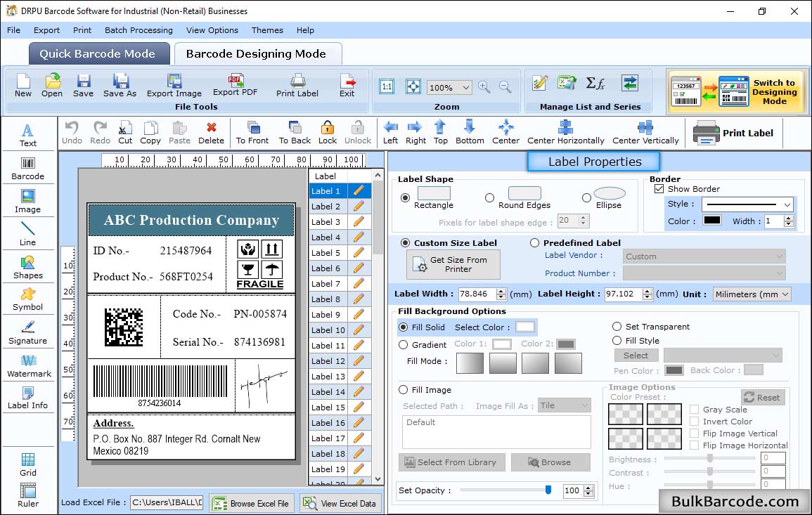812x515 pixels.
Task: Click Export Image icon
Action: pos(174,86)
